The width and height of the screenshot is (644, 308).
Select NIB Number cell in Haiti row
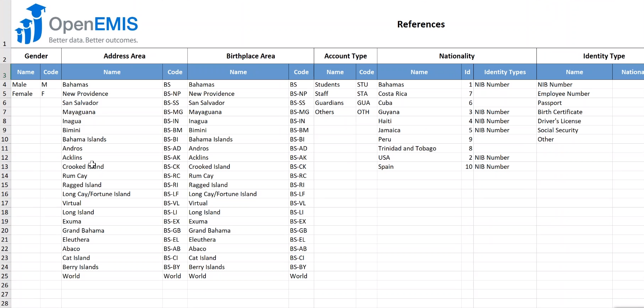tap(505, 121)
